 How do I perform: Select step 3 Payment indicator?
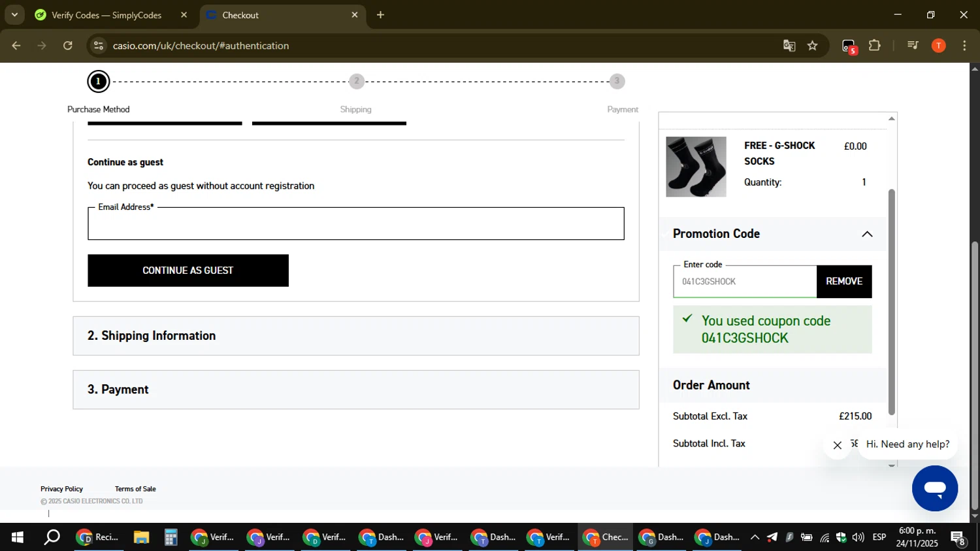click(x=617, y=81)
